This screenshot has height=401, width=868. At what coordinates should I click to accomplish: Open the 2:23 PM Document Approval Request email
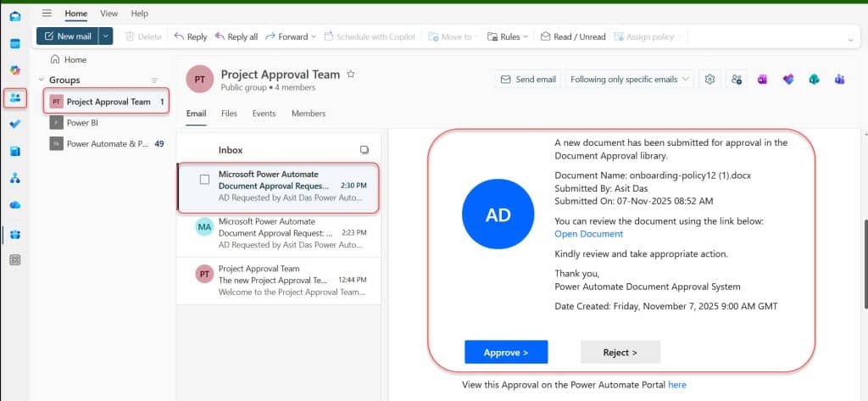click(x=279, y=233)
